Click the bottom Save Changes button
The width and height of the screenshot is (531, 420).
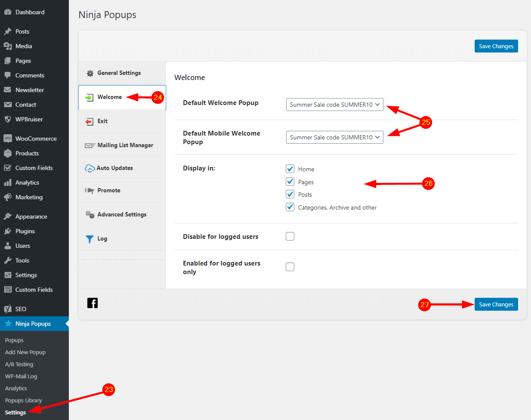click(496, 304)
